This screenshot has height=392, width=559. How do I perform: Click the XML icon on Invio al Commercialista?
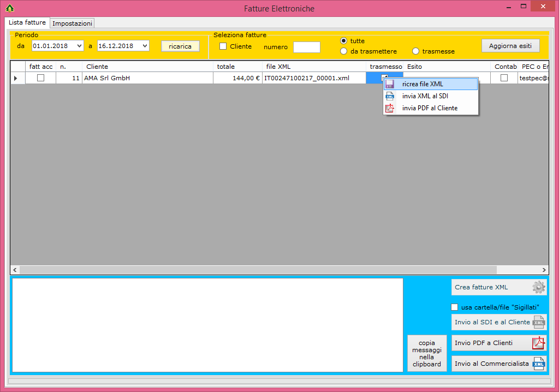point(538,364)
